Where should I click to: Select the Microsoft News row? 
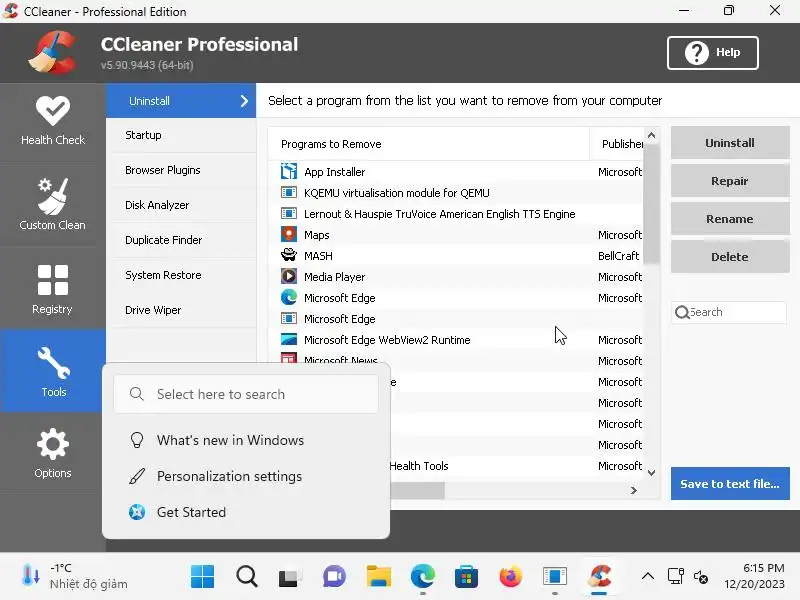456,360
